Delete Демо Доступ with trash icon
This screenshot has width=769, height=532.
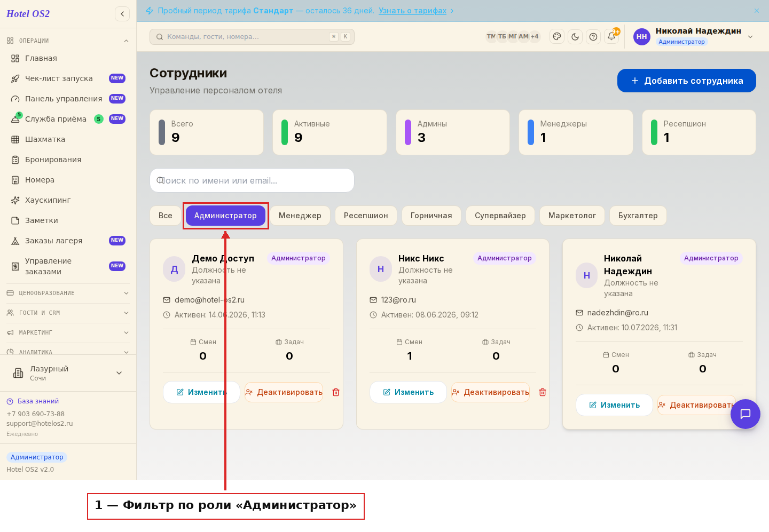click(x=336, y=392)
